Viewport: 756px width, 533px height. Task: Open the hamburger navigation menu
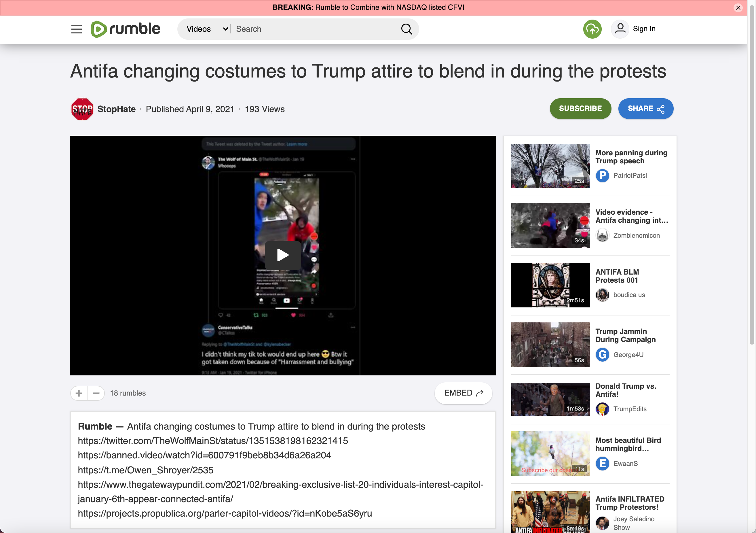76,29
